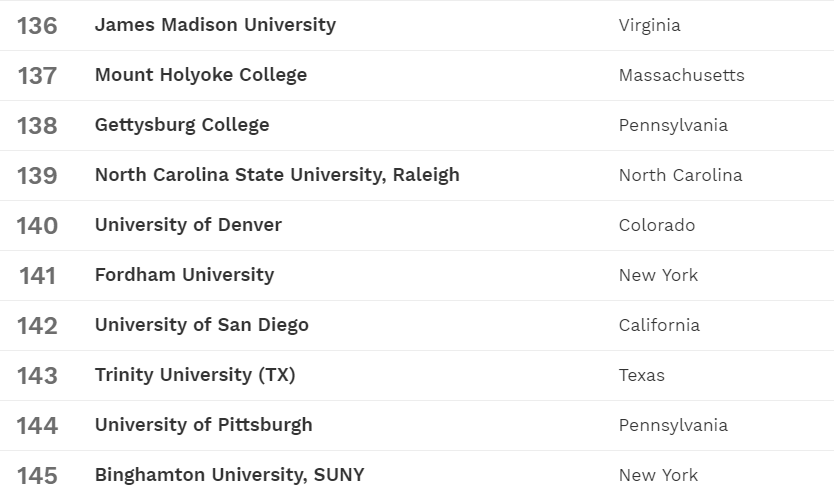
Task: Click Mount Holyoke College name
Action: pos(200,75)
